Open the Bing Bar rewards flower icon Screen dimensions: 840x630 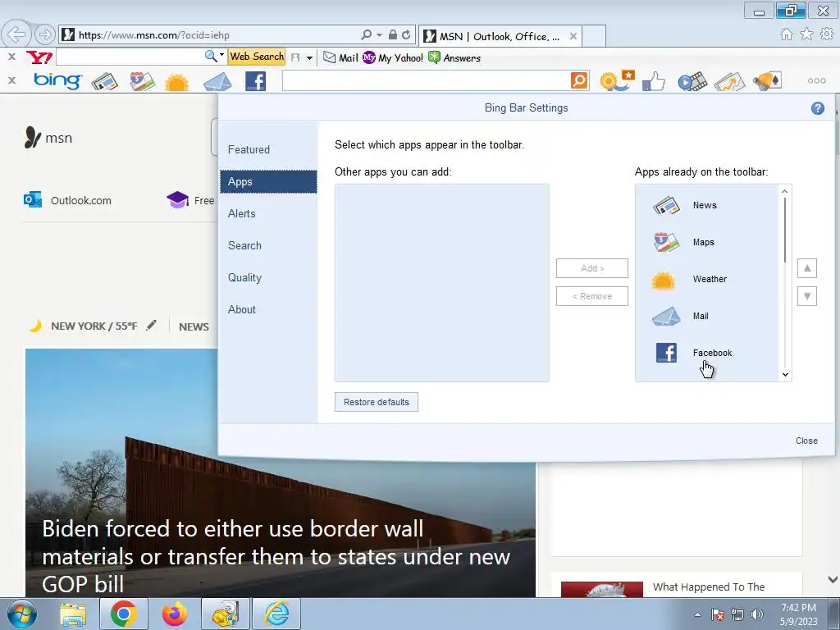coord(617,81)
